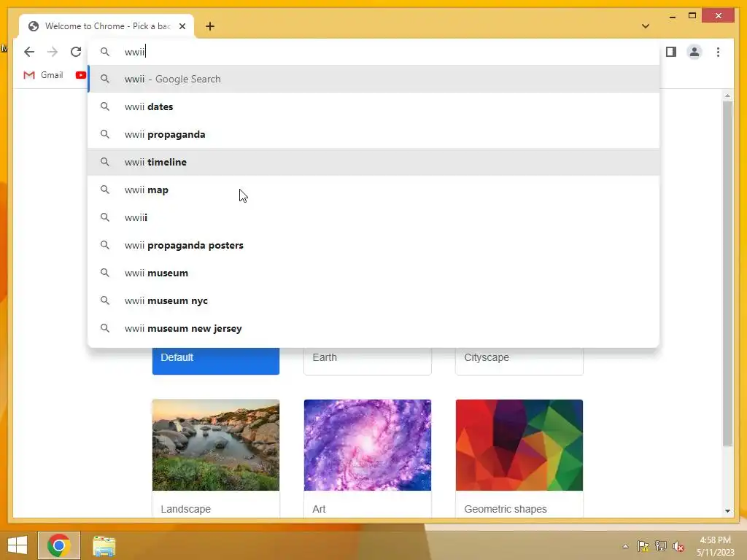
Task: Choose the 'wwii timeline' suggestion
Action: click(x=373, y=162)
